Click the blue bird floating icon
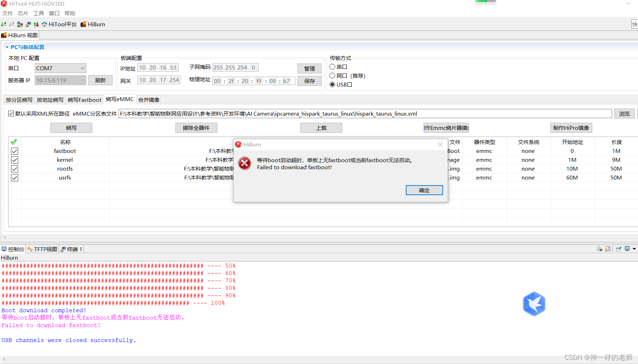 coord(534,304)
